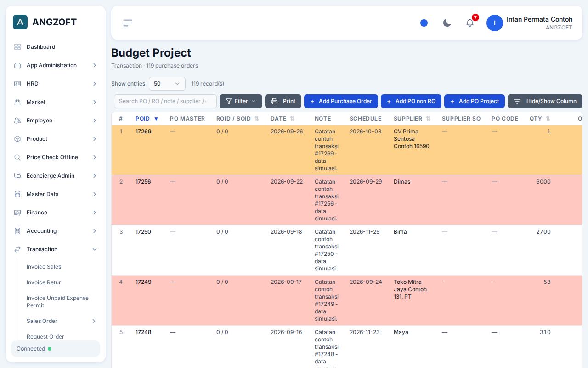
Task: Click the HRD id-card icon
Action: tap(17, 84)
